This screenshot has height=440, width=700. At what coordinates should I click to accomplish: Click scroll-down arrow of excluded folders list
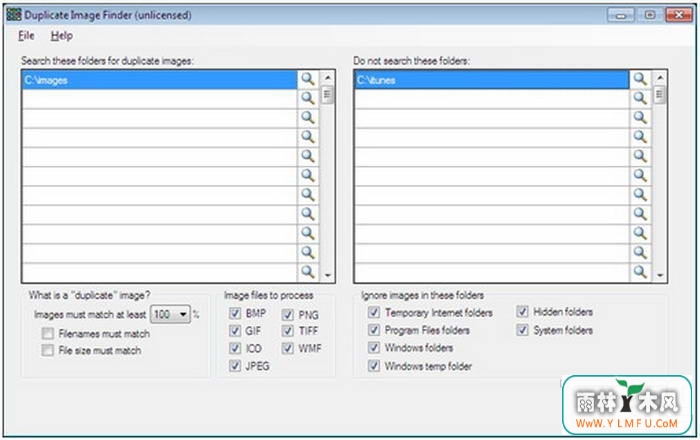point(660,275)
